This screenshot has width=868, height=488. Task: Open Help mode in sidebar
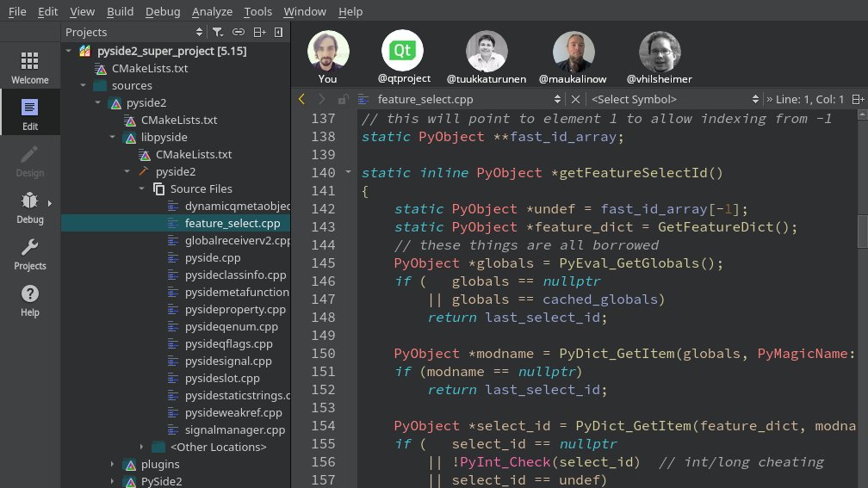[x=30, y=300]
